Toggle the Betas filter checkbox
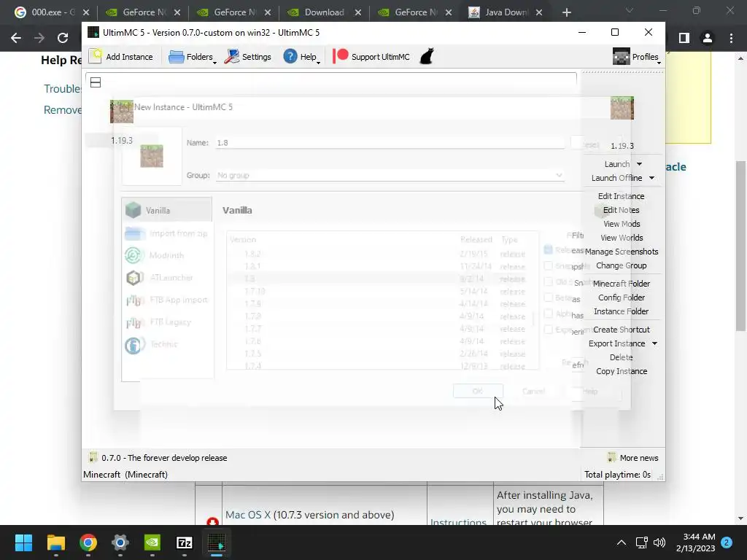The height and width of the screenshot is (560, 747). [548, 297]
